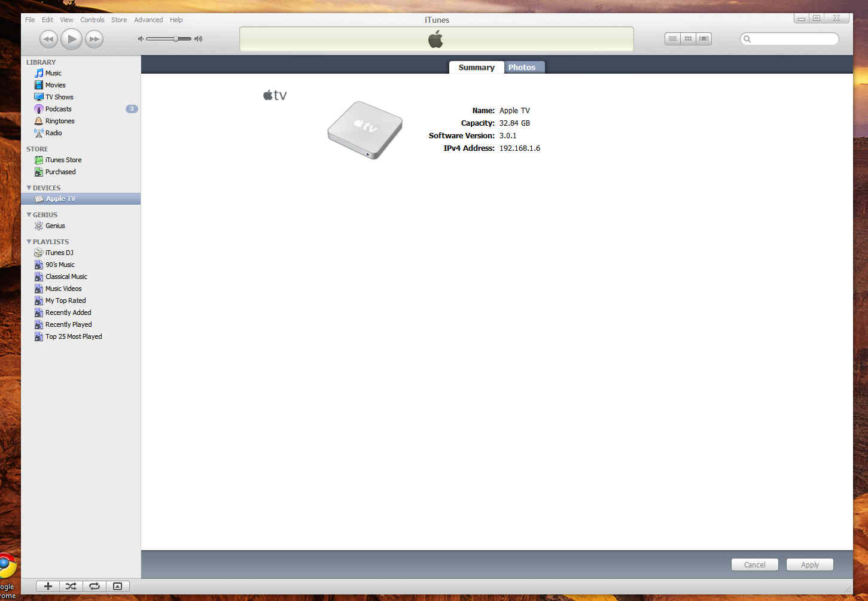Click into the iTunes search field
Screen dimensions: 868x601
click(x=790, y=39)
